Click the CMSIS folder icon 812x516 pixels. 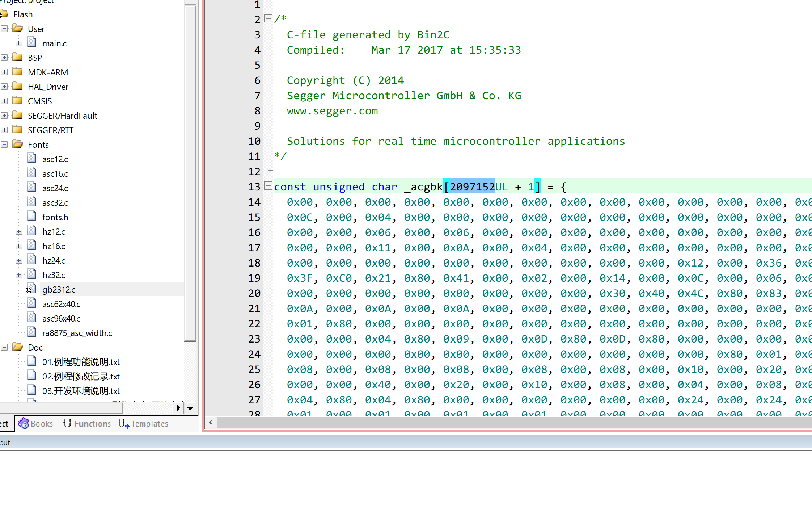pos(17,100)
